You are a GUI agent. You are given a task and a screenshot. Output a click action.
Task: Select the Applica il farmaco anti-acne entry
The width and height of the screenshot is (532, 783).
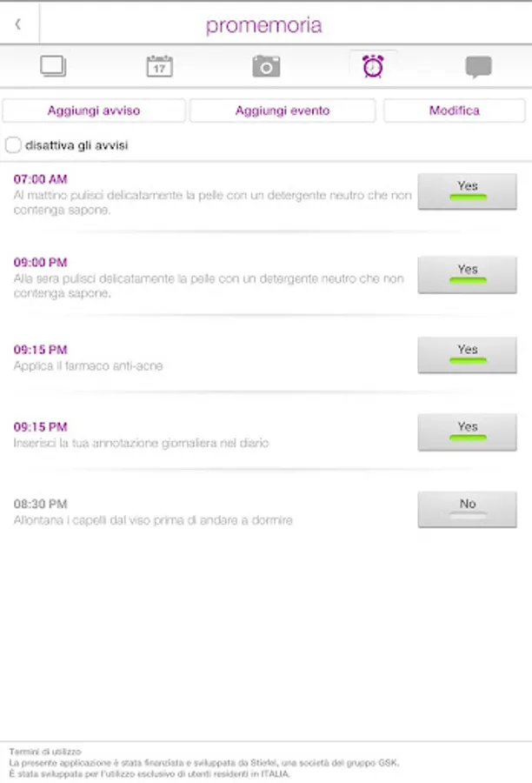(89, 366)
